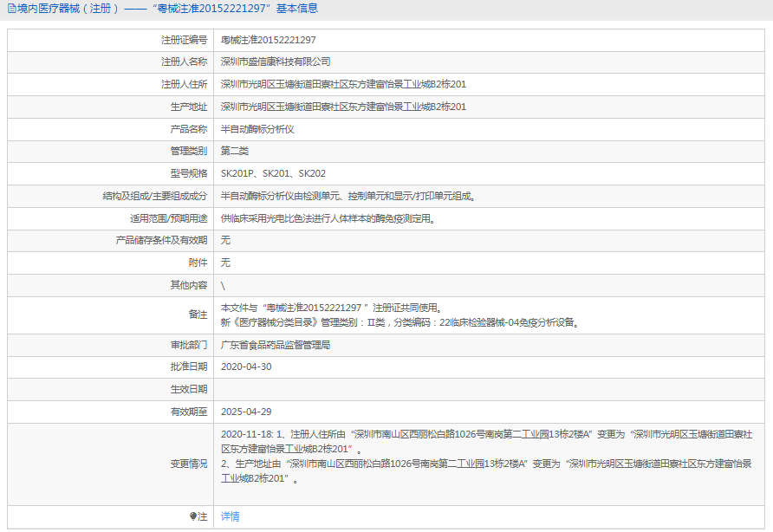Click the 注册人名称 label
Screen dimensions: 773x532
click(x=185, y=62)
